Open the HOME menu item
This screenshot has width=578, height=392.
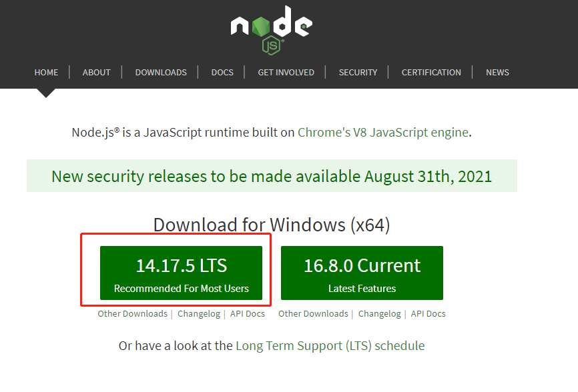tap(46, 72)
